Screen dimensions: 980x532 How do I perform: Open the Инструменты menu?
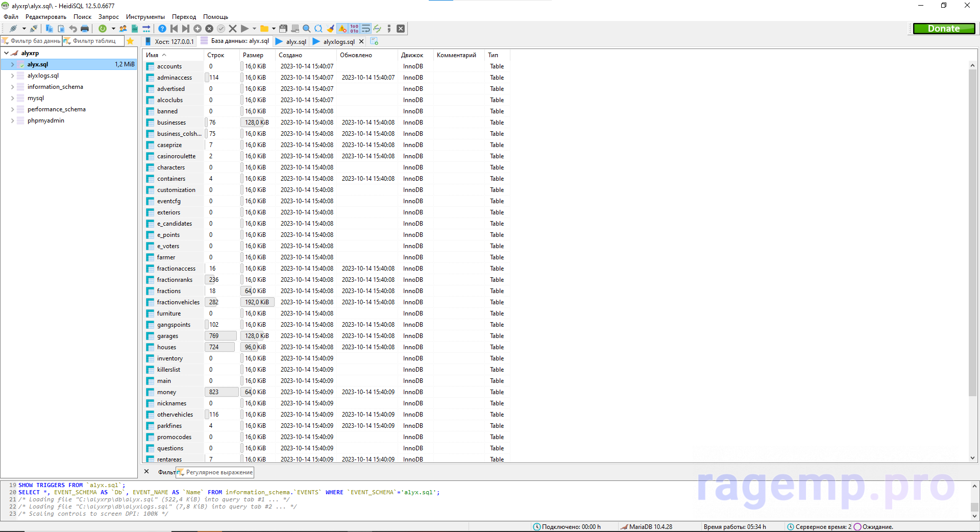(x=145, y=17)
